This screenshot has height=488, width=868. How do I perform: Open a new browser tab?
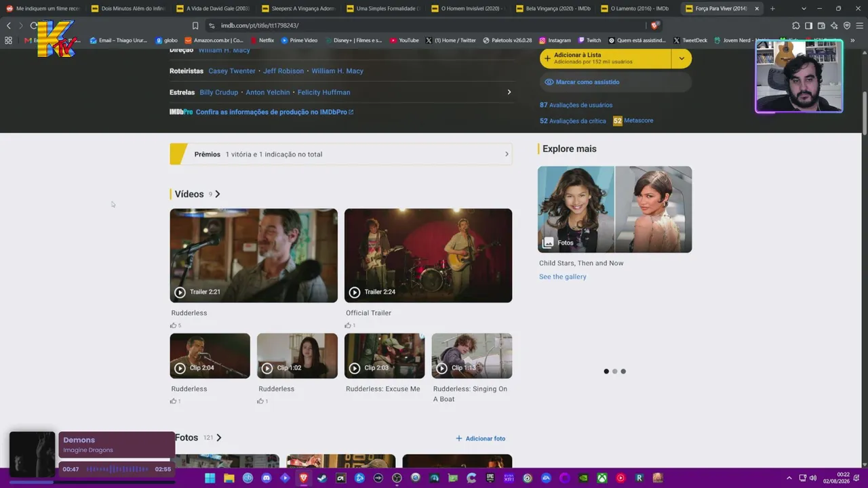(x=772, y=9)
